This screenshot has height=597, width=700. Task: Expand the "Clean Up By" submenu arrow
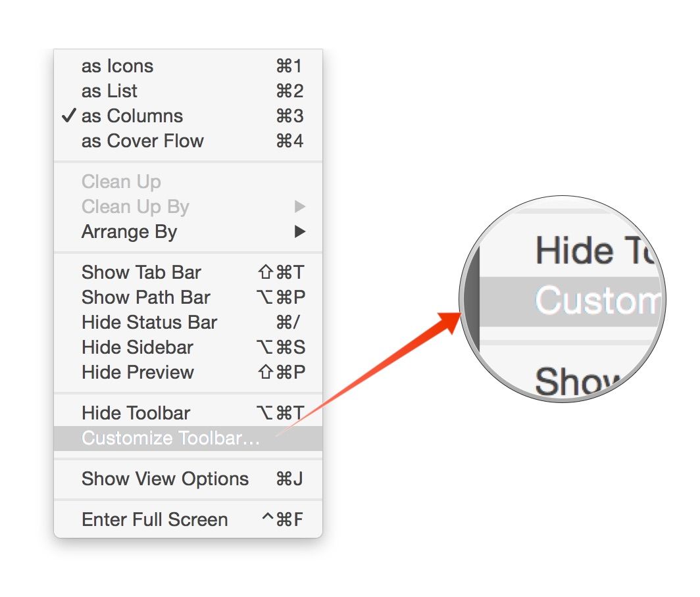pyautogui.click(x=301, y=206)
